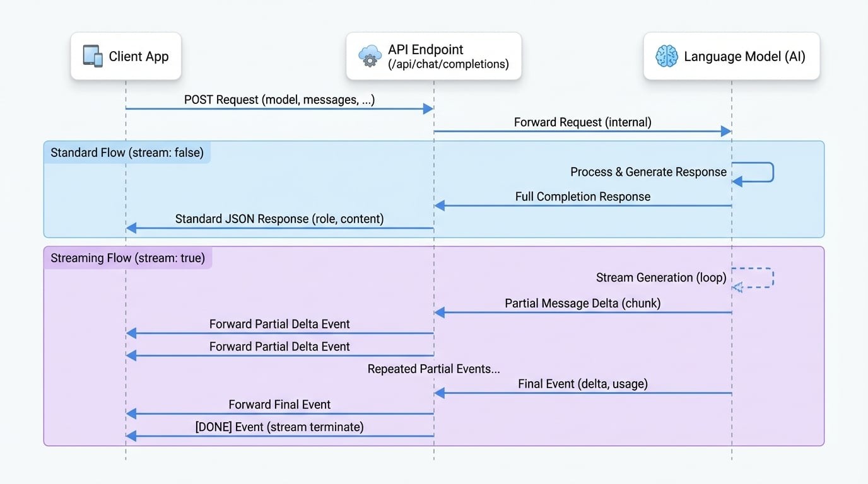Click the Standard Flow (stream: false) header
Image resolution: width=868 pixels, height=484 pixels.
pos(127,153)
